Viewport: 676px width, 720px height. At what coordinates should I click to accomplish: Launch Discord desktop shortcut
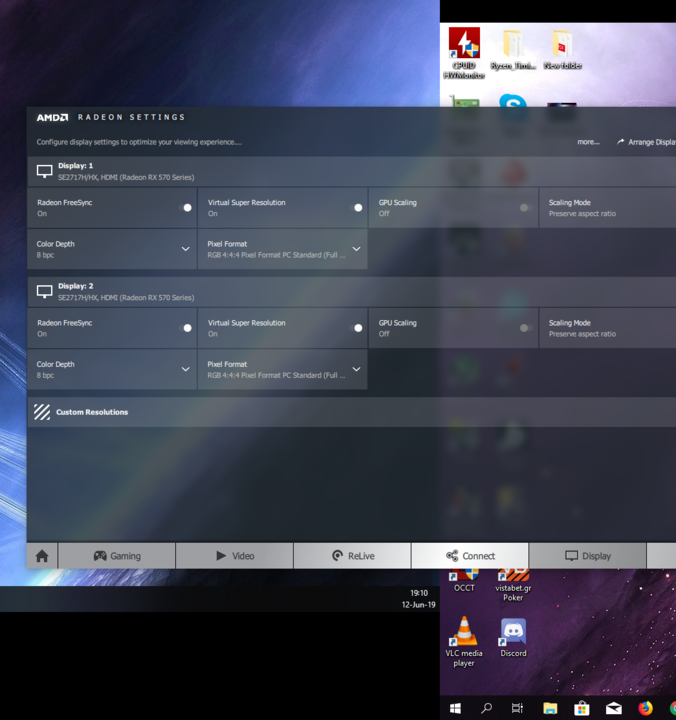point(513,638)
